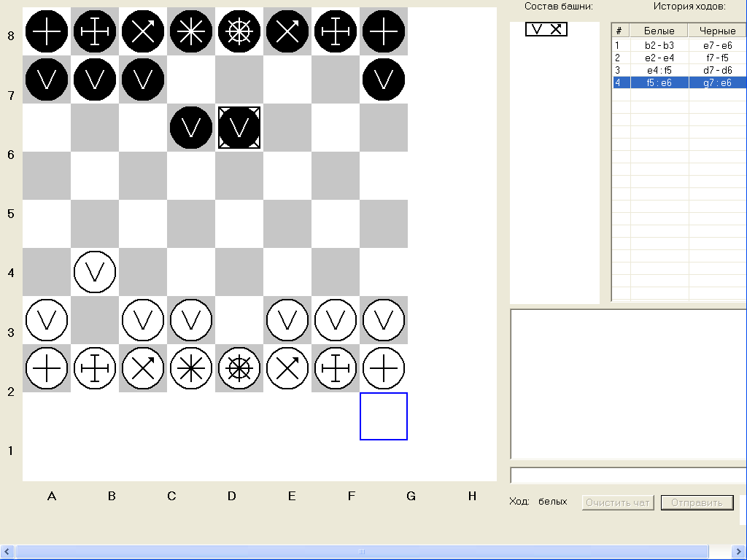This screenshot has height=560, width=747.
Task: Click the horizontal scrollbar right arrow
Action: [x=740, y=552]
